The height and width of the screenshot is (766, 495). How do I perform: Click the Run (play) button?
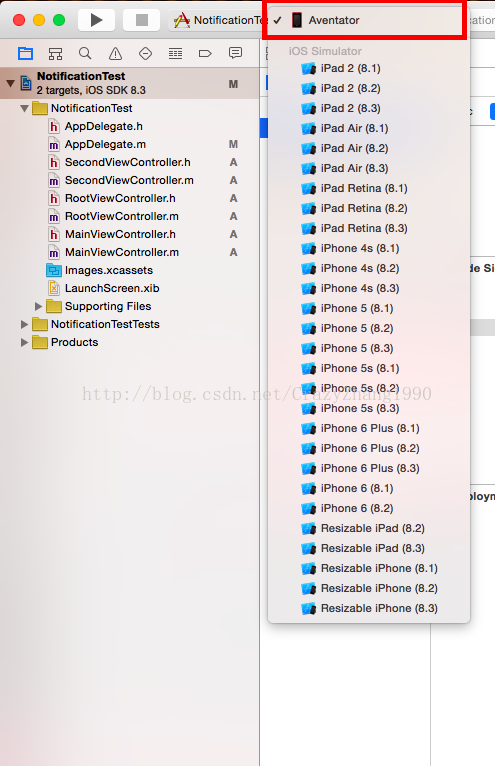[x=96, y=20]
